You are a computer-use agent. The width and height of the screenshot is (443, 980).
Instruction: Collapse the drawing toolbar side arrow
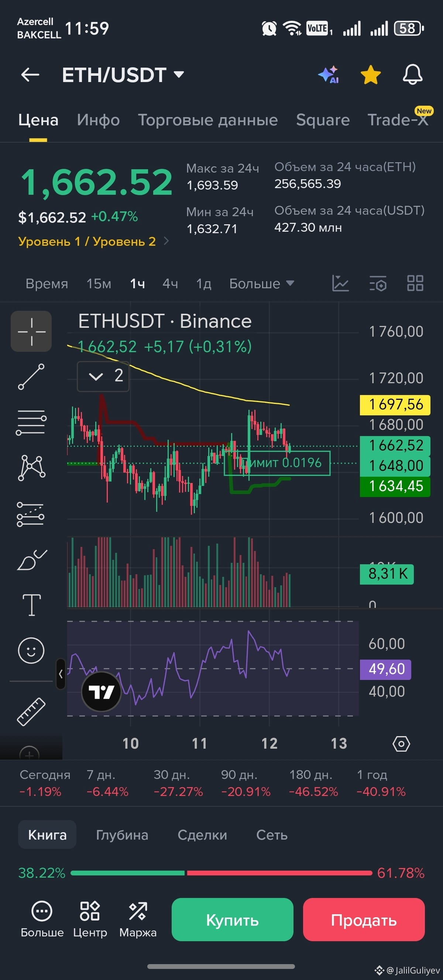coord(61,674)
